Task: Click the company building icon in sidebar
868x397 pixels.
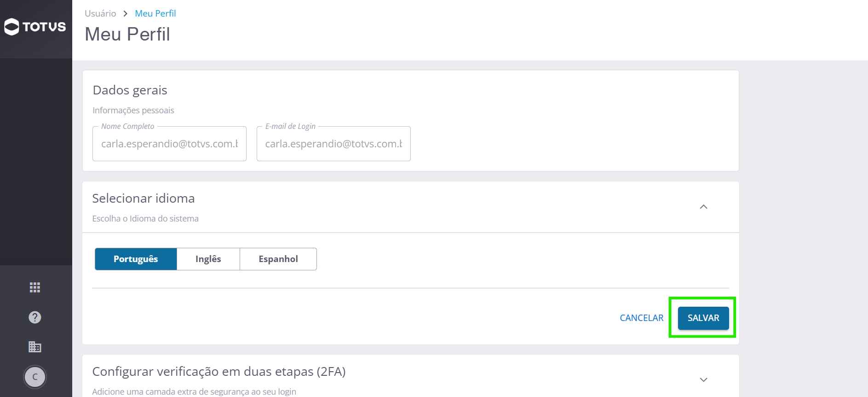Action: pyautogui.click(x=35, y=347)
